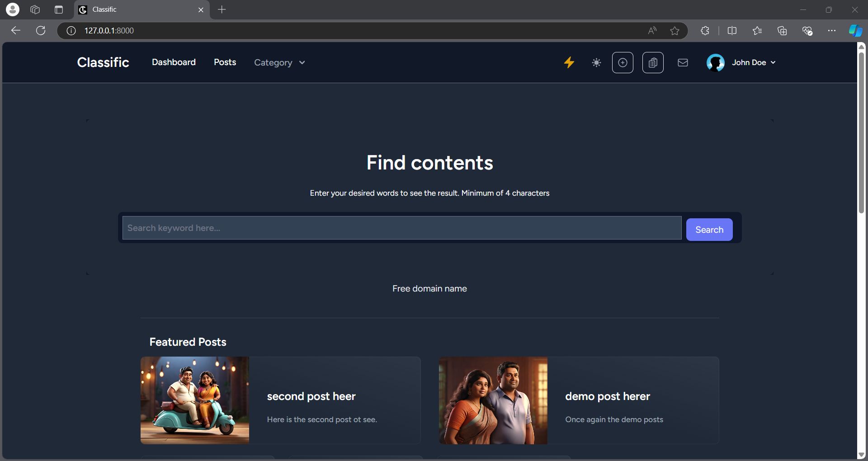The image size is (868, 461).
Task: Focus the Search keyword input field
Action: click(402, 228)
